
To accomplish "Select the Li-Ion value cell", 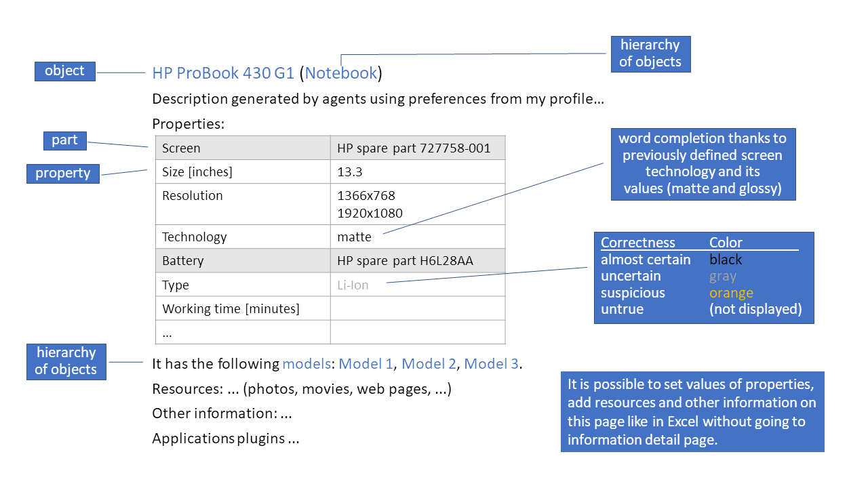I will [353, 284].
